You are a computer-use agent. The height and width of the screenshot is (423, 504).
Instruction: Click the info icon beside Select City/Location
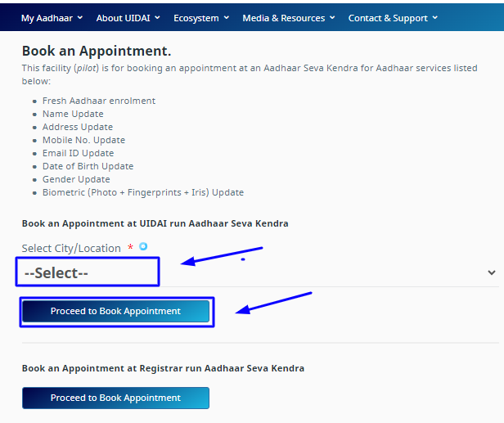pyautogui.click(x=143, y=246)
